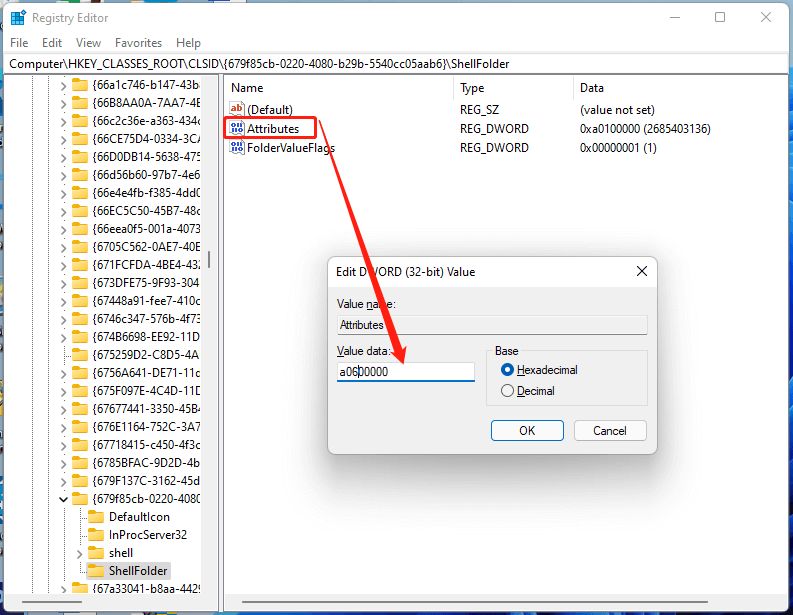
Task: Select the {673DFE75-9F93-304 key folder icon
Action: (x=79, y=282)
